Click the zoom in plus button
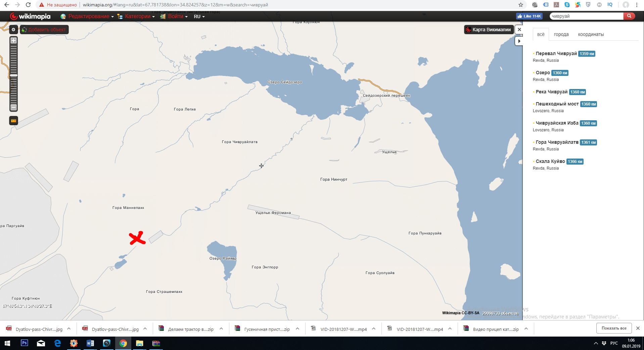The image size is (644, 350). pos(13,41)
